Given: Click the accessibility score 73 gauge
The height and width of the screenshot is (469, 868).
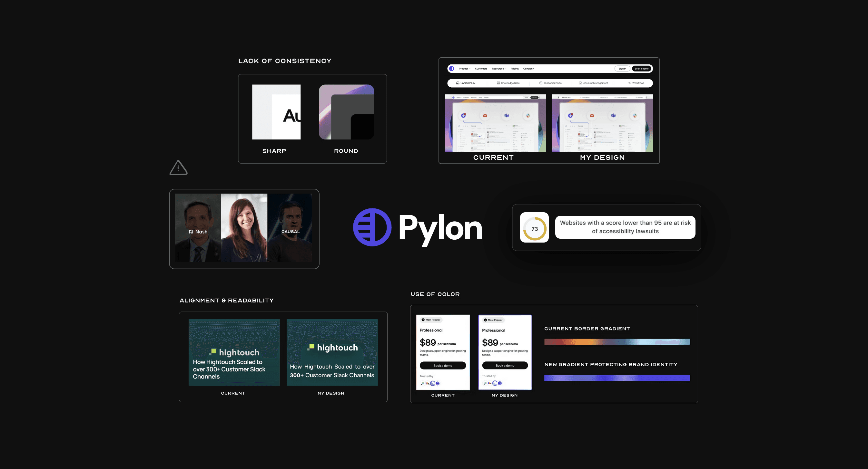Looking at the screenshot, I should point(534,229).
